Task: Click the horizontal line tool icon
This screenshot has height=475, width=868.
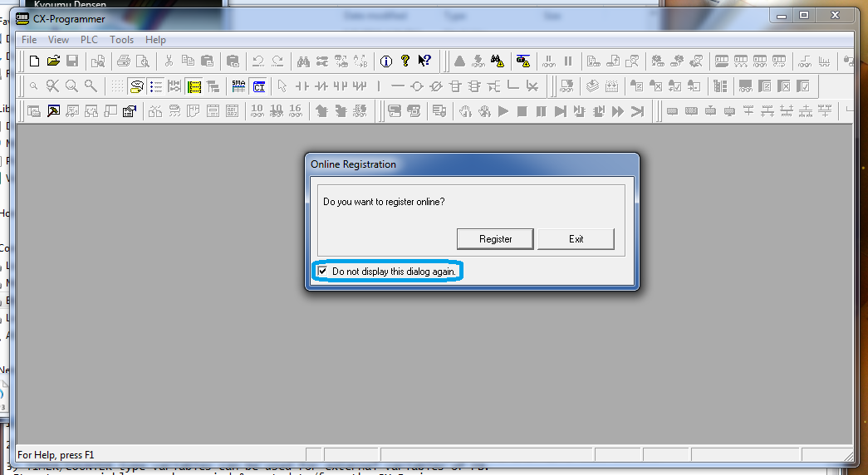Action: click(398, 86)
